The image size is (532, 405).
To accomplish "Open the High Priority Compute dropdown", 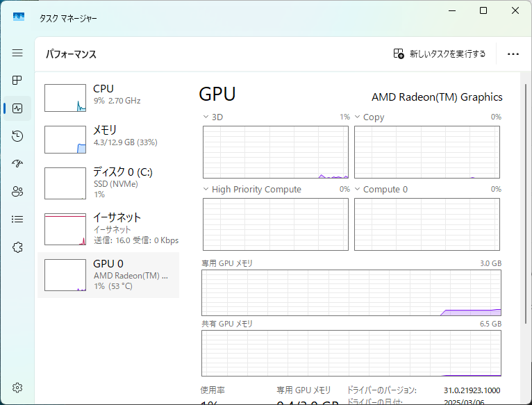I will pos(206,189).
